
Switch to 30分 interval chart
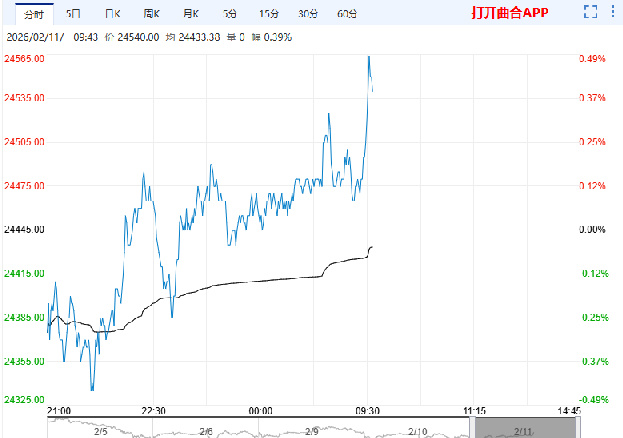tap(307, 15)
